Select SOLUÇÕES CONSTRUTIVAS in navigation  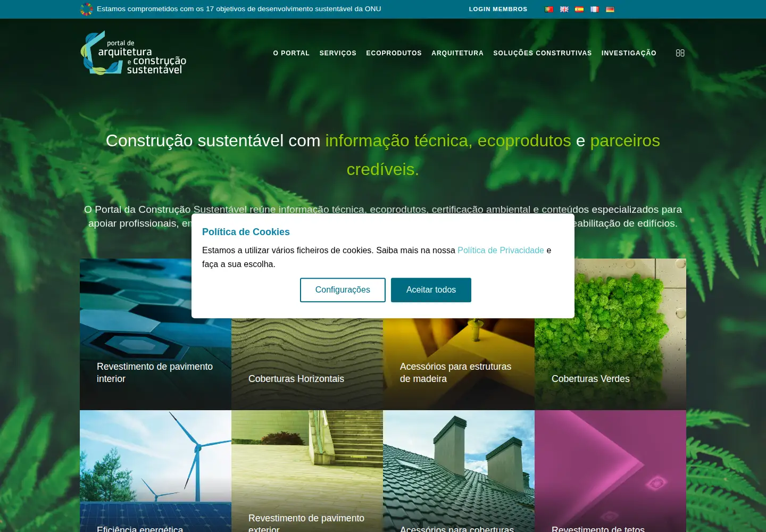click(x=543, y=53)
